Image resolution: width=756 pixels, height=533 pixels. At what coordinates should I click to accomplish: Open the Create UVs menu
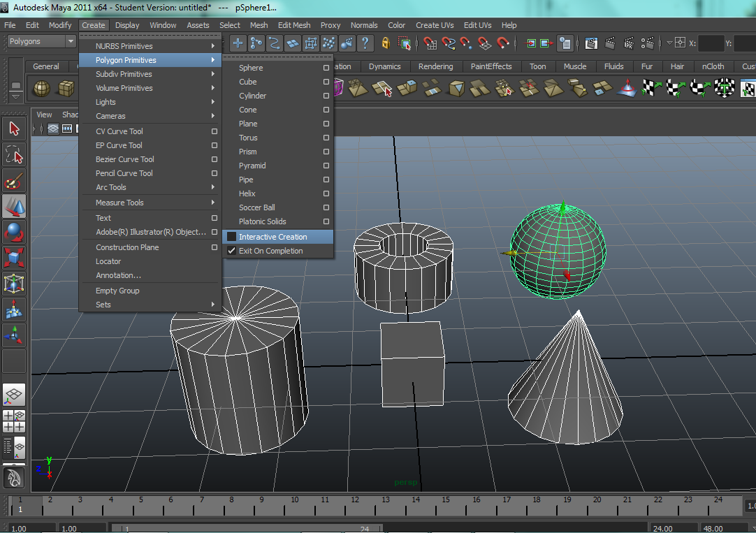[435, 25]
